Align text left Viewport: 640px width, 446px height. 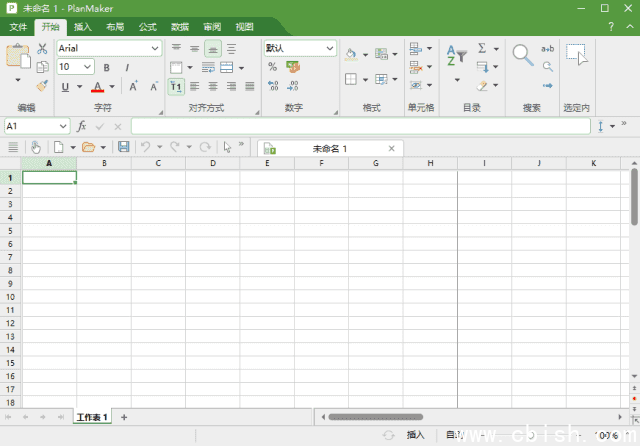(195, 86)
